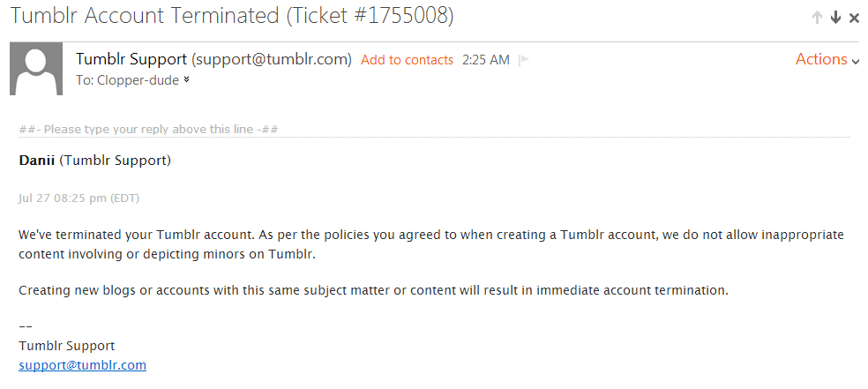Viewport: 868px width, 389px height.
Task: Open support@tumblr.com link in signature
Action: pos(82,364)
